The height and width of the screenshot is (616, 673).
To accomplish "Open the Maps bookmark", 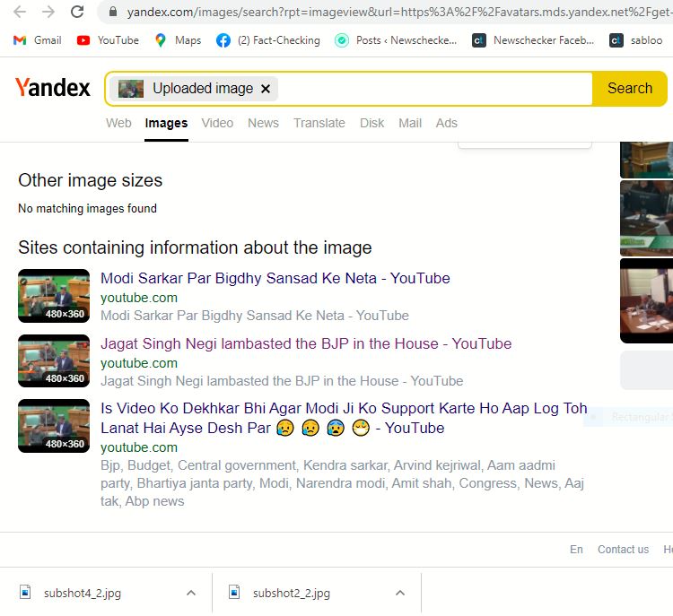I will click(x=178, y=40).
